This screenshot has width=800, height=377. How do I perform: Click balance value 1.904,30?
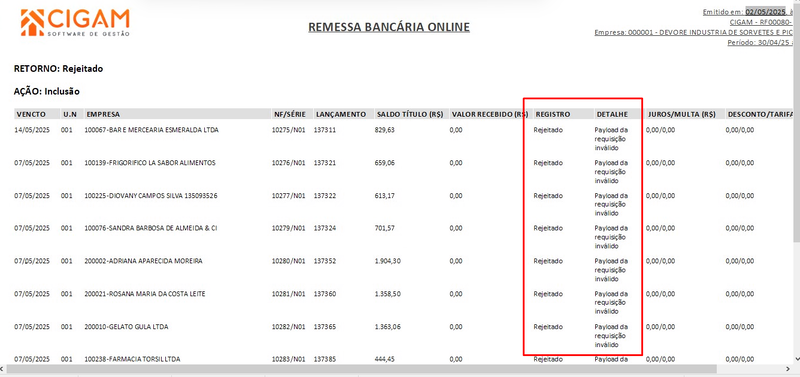[x=388, y=261]
